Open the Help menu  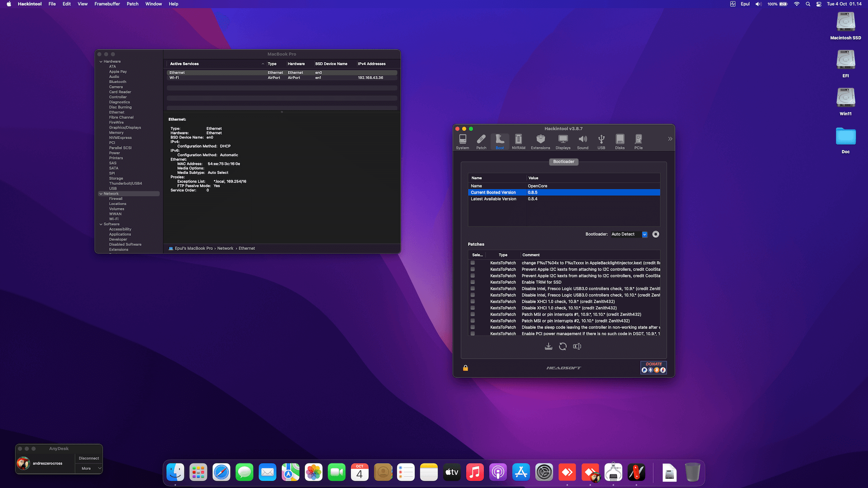click(174, 4)
